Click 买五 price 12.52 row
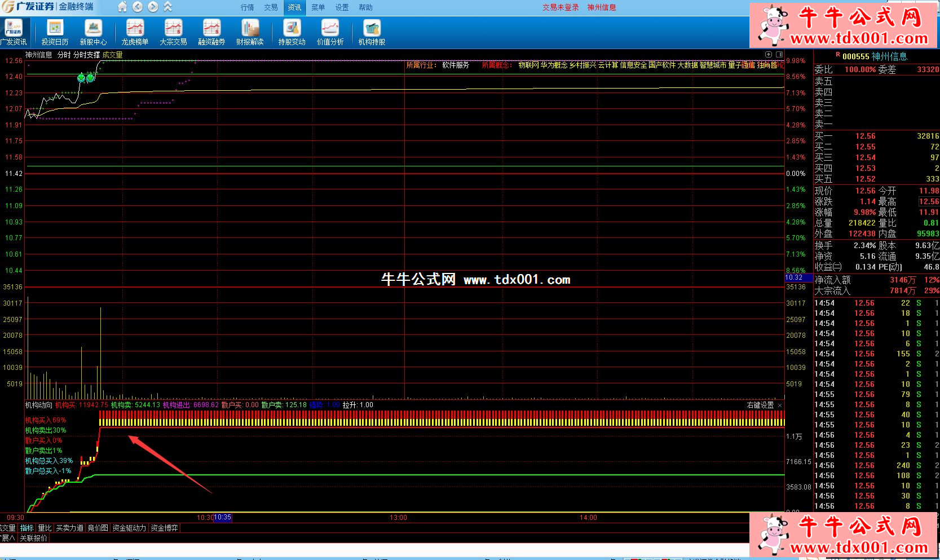 click(x=877, y=179)
